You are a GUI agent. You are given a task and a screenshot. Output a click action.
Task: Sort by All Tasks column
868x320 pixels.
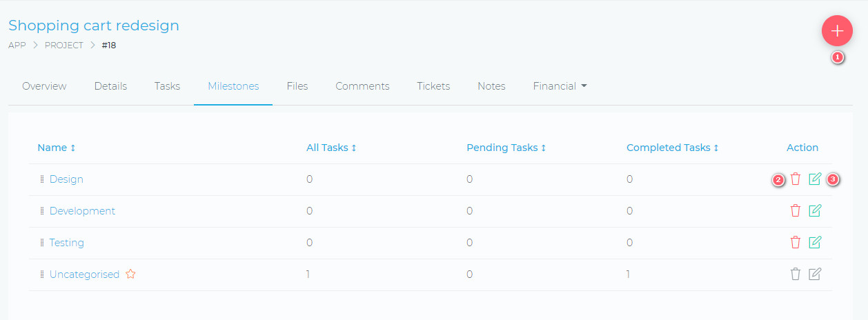pyautogui.click(x=331, y=148)
